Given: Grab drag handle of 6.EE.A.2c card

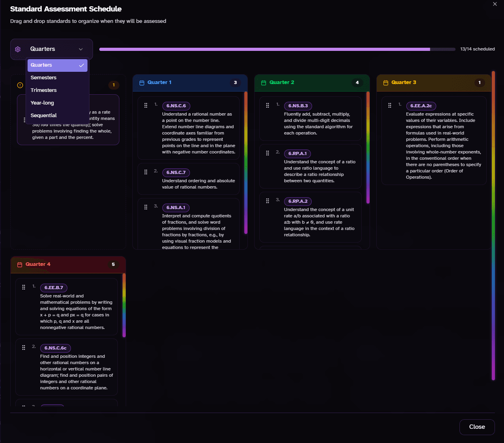Looking at the screenshot, I should pos(390,105).
